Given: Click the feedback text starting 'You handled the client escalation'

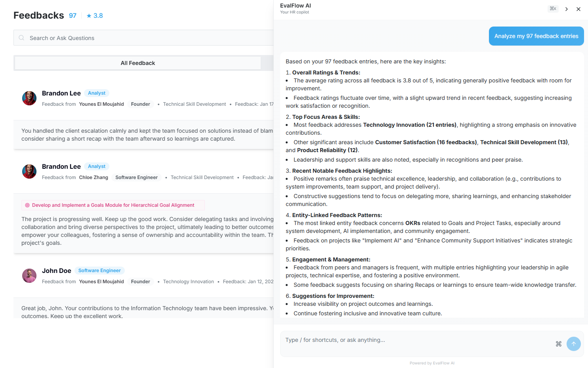Looking at the screenshot, I should [x=147, y=135].
